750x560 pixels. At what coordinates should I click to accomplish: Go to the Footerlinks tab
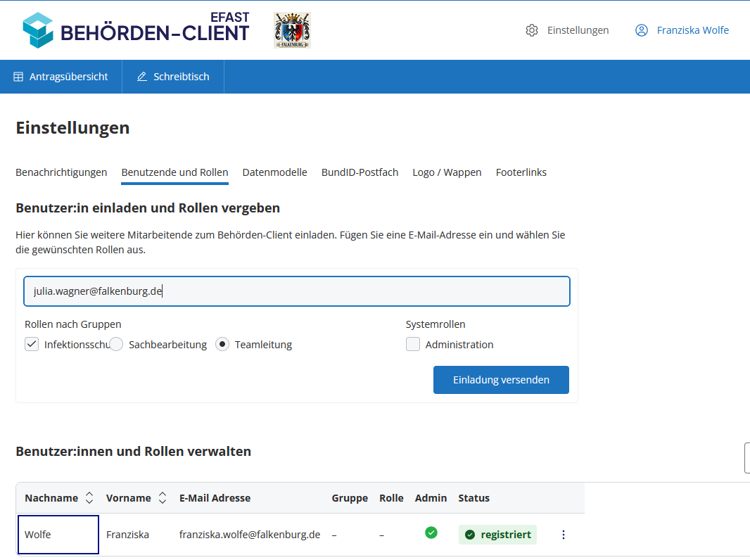521,172
